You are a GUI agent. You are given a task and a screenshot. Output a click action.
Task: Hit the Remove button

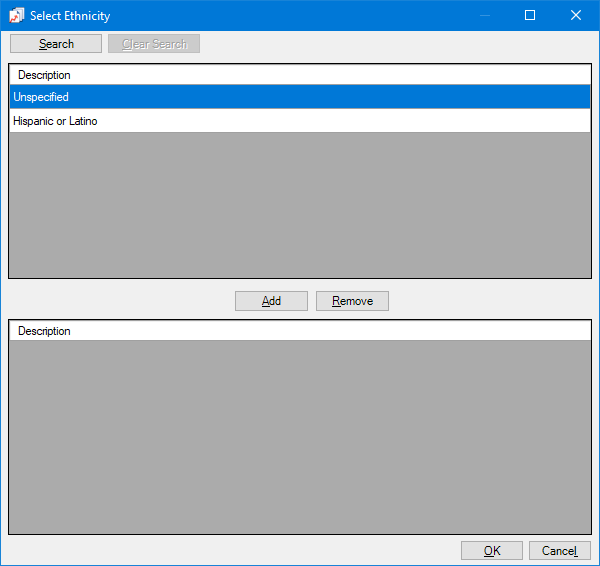click(352, 301)
